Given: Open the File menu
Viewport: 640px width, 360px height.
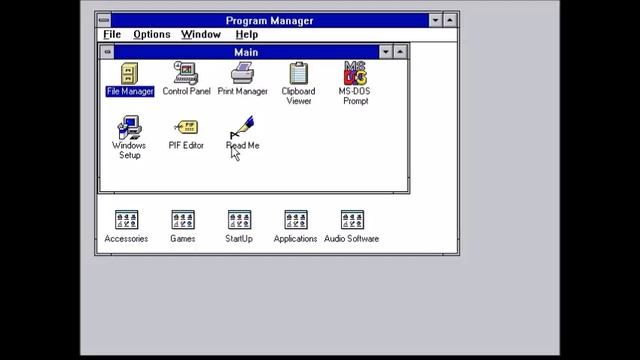Looking at the screenshot, I should (x=112, y=35).
